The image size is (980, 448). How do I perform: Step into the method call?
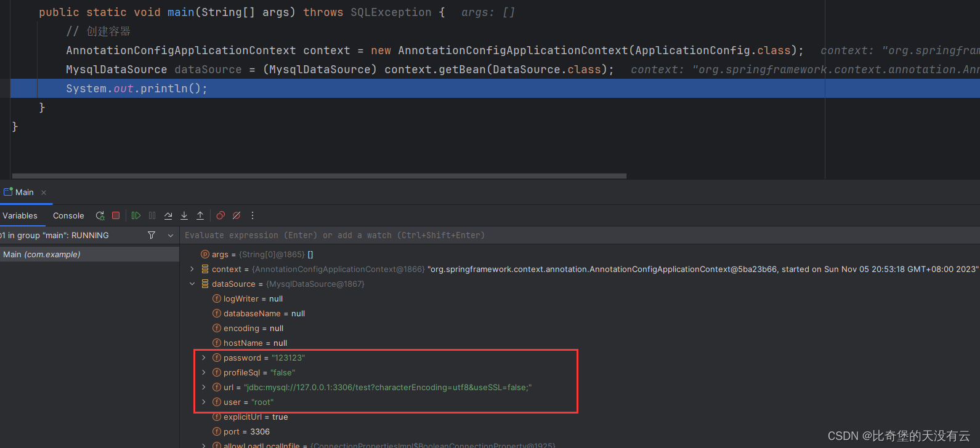click(184, 215)
